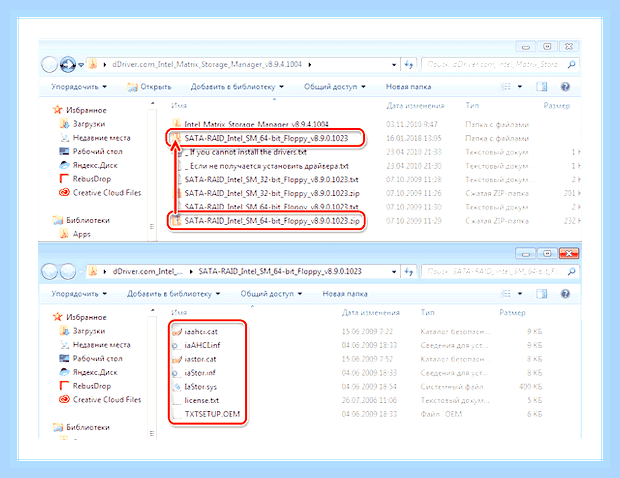Sort by Тип column in the lower window
Viewport: 620px width, 478px height.
point(427,313)
